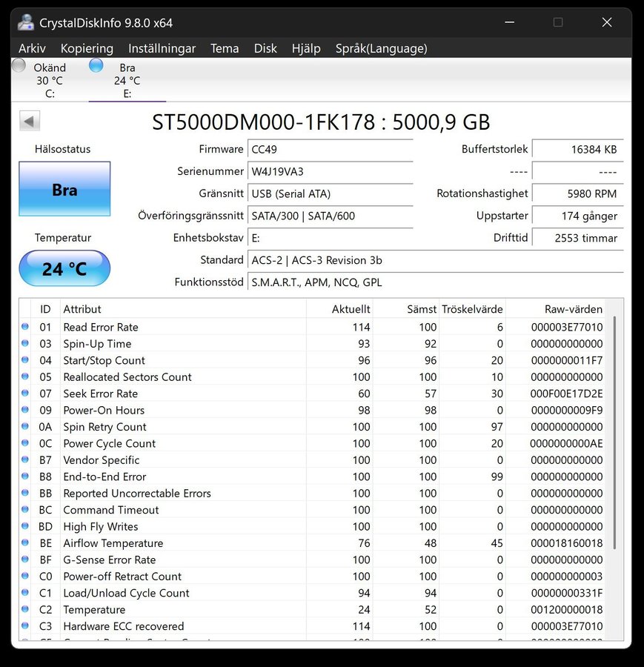
Task: Click status dot of High Fly Writes row
Action: pyautogui.click(x=25, y=525)
